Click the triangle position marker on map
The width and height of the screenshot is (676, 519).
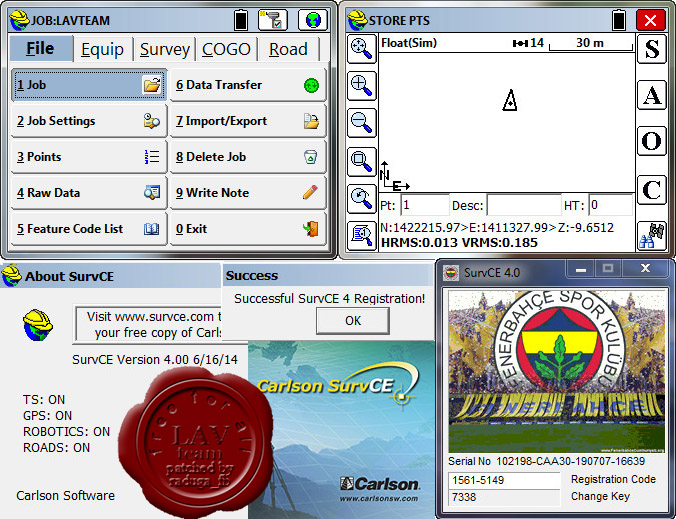pos(510,100)
